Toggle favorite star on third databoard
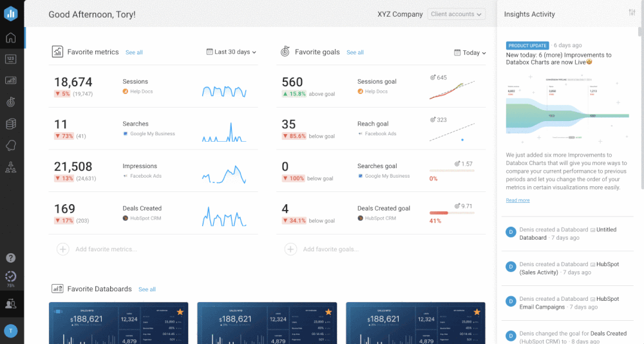644x344 pixels. [x=477, y=312]
